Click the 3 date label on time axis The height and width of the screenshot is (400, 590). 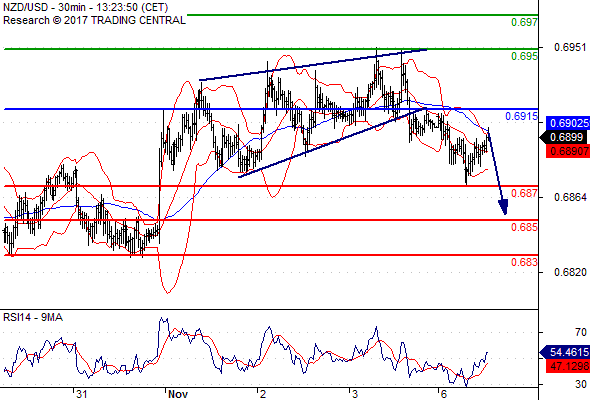click(x=354, y=394)
